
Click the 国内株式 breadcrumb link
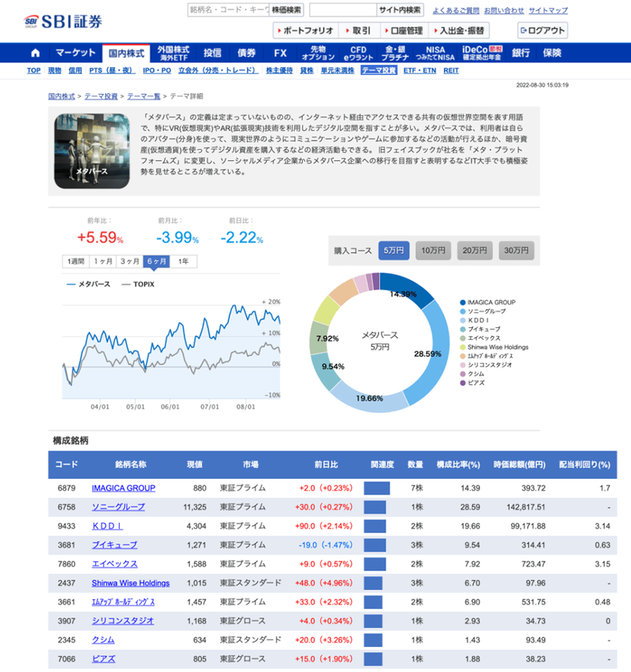point(62,96)
